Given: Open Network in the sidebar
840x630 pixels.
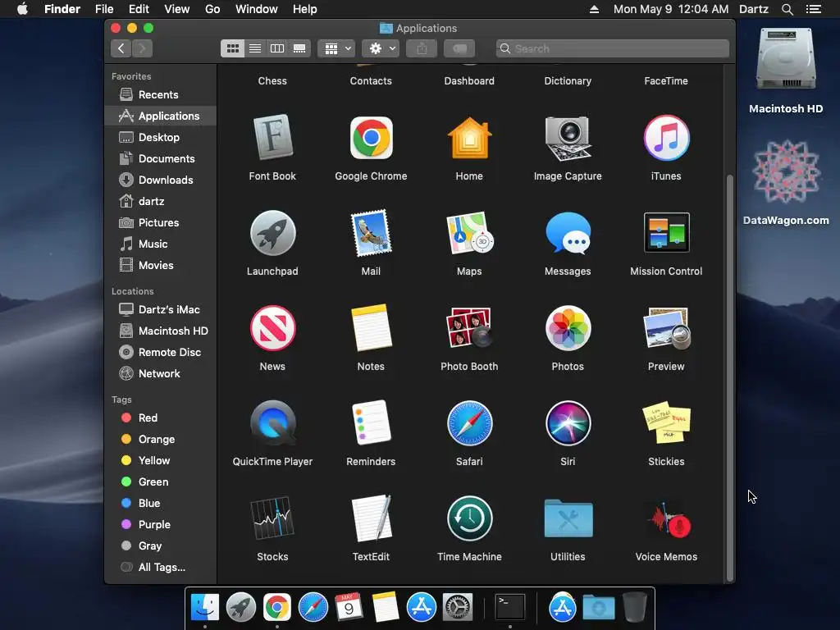Looking at the screenshot, I should pyautogui.click(x=161, y=374).
